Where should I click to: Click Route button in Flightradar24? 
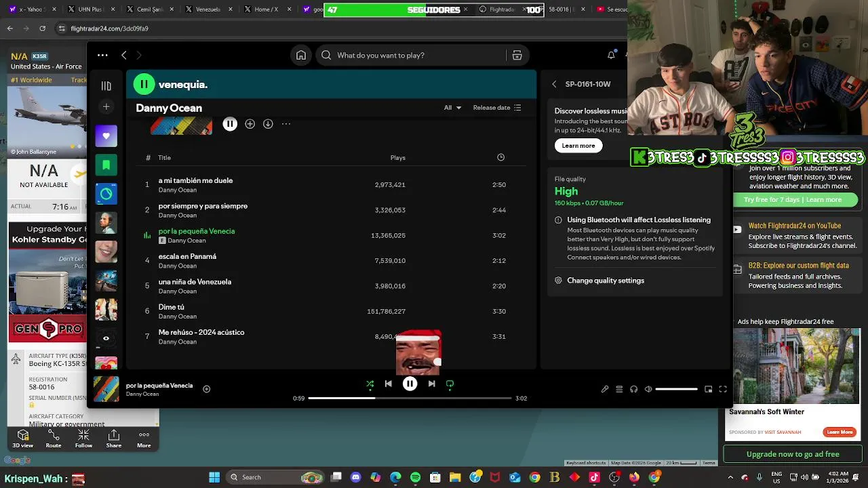[54, 439]
